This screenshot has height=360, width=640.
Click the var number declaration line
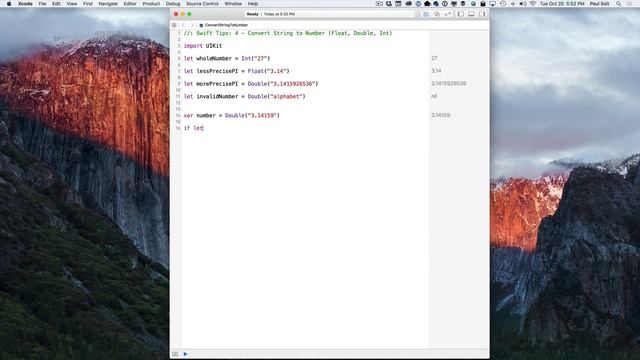232,116
